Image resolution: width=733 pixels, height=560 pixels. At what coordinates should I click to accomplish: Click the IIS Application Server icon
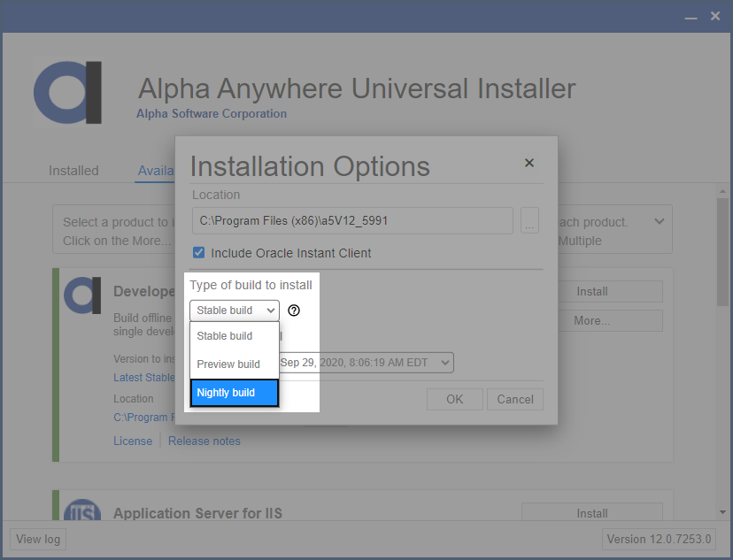82,510
